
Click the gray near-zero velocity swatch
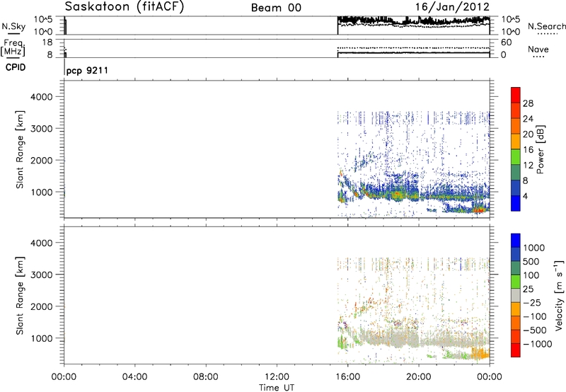[516, 295]
